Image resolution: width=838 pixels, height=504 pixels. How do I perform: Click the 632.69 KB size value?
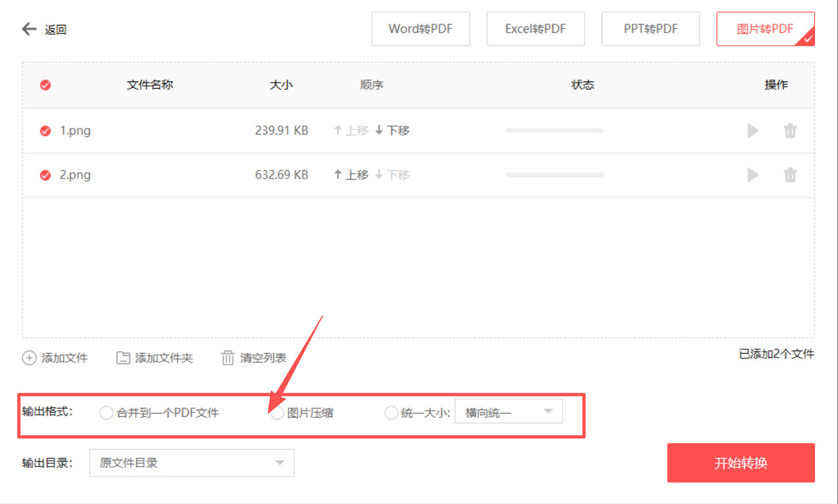pos(282,175)
